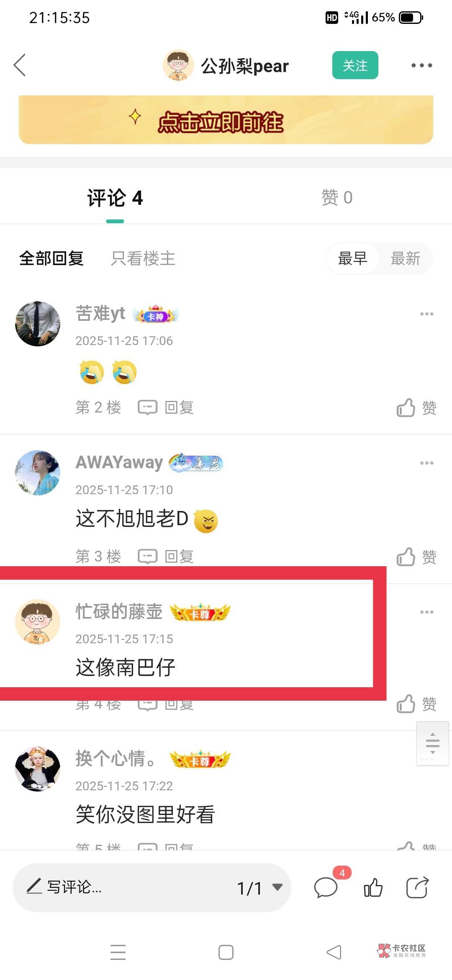Tap the back arrow icon

click(x=20, y=65)
